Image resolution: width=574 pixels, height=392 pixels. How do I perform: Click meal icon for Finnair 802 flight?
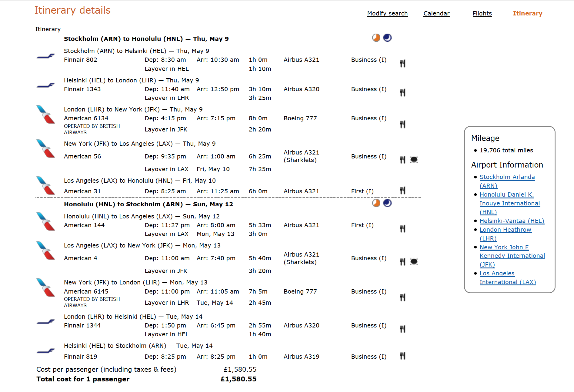coord(402,63)
